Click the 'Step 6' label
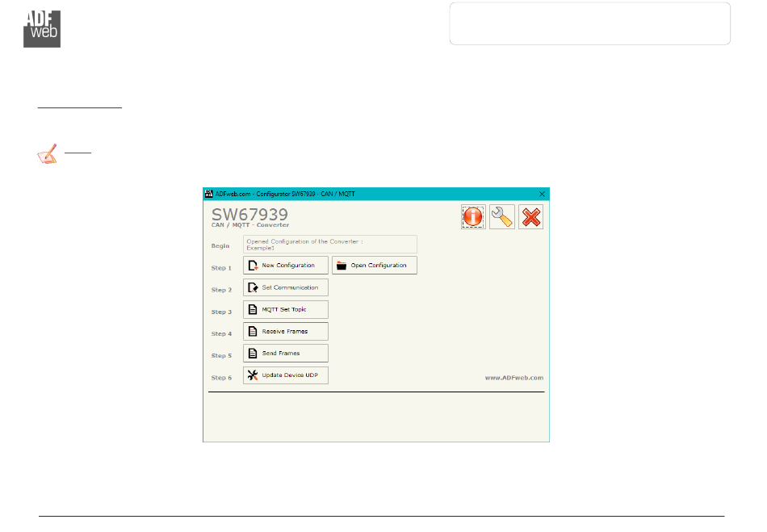Screen dimensions: 767x532 coord(221,378)
